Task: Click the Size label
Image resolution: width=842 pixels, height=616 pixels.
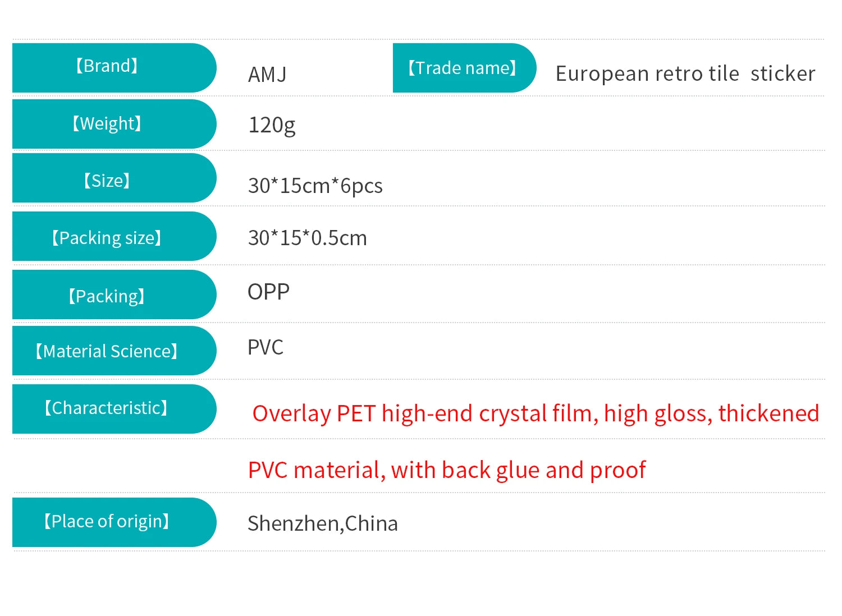Action: coord(107,181)
